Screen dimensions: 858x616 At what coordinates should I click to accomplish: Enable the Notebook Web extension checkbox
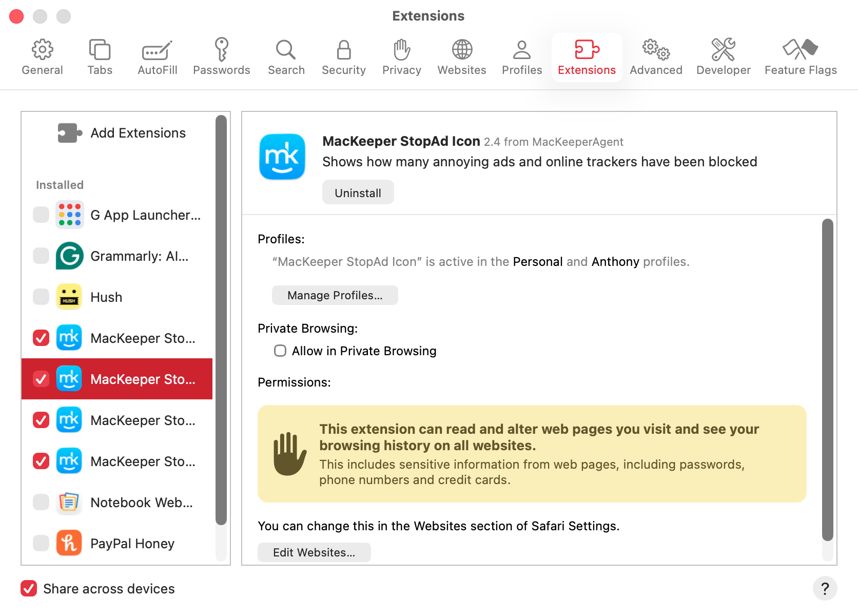pos(41,502)
